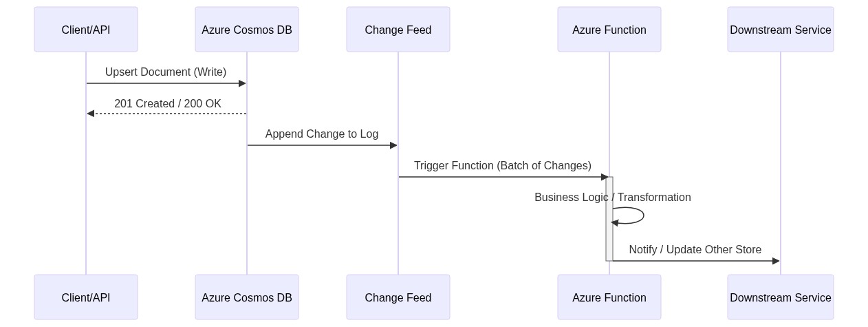Click the bottom Azure Cosmos DB box

[247, 297]
